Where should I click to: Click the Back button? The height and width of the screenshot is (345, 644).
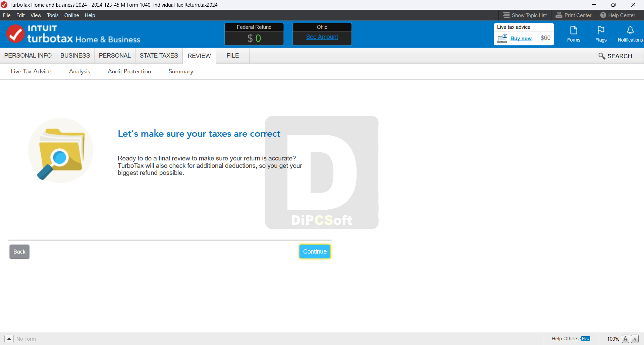pyautogui.click(x=19, y=252)
